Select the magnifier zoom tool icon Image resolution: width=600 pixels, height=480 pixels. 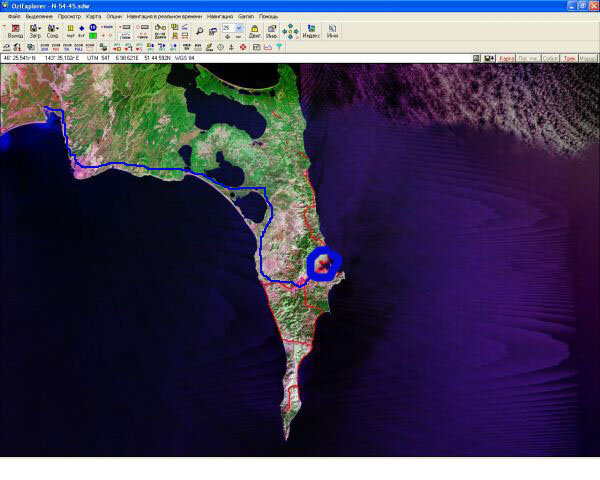tap(200, 31)
